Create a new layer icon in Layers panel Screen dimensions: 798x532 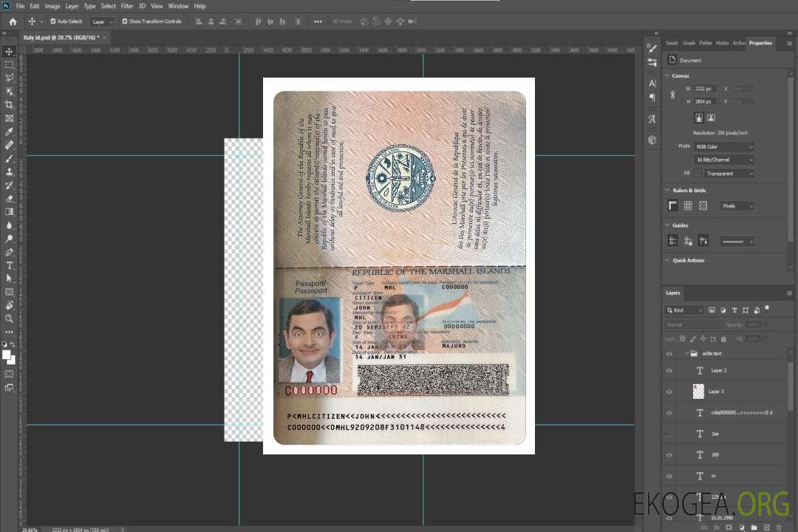(x=766, y=528)
